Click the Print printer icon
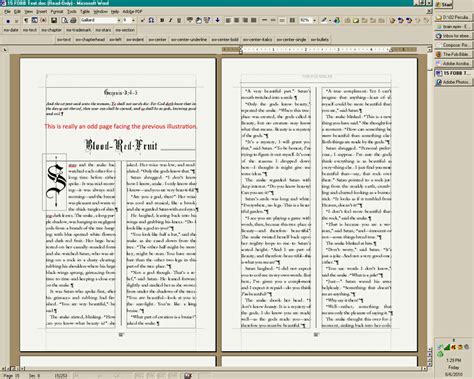Viewport: 474px width, 379px height. click(x=73, y=20)
